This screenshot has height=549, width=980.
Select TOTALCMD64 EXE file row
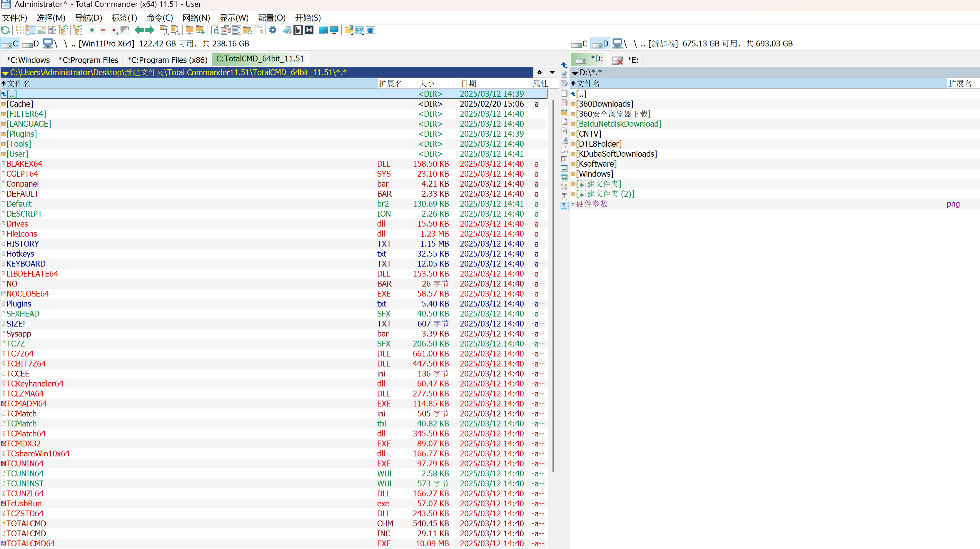point(274,544)
